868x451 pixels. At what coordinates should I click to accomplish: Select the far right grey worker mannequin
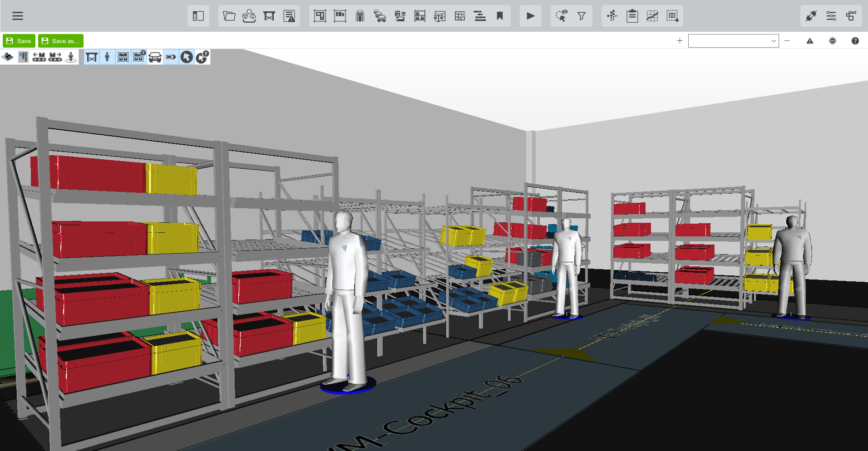coord(792,267)
